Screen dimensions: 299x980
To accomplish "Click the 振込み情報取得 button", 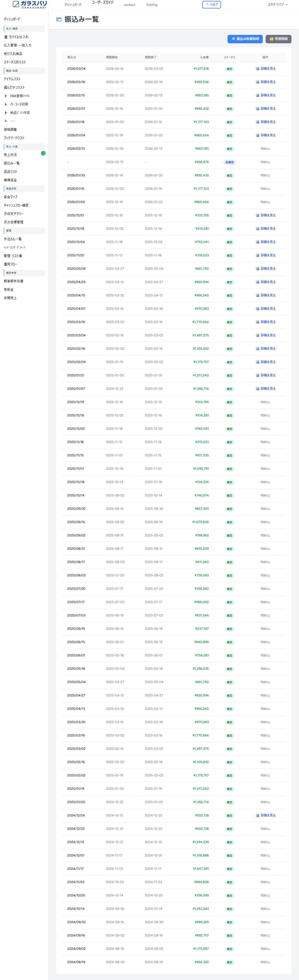I will (245, 39).
